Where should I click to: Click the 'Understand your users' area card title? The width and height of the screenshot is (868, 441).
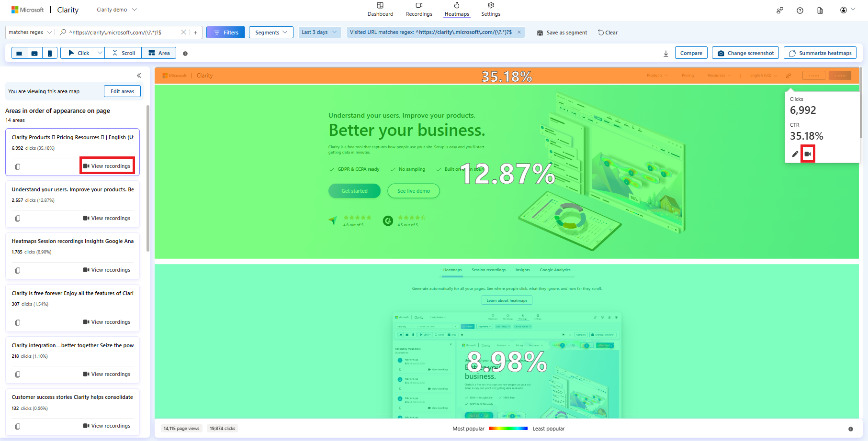pos(73,189)
